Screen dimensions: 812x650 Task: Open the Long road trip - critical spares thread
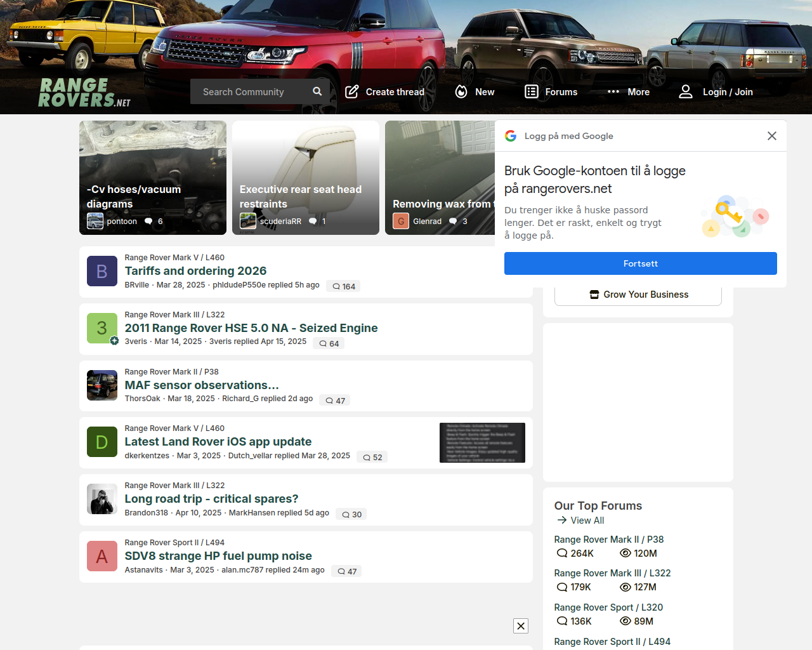(x=211, y=499)
